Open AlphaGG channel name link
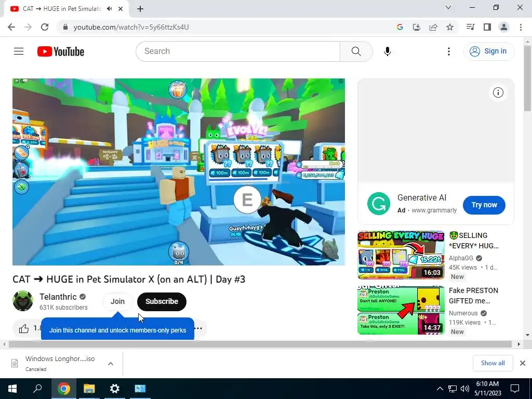 [461, 258]
